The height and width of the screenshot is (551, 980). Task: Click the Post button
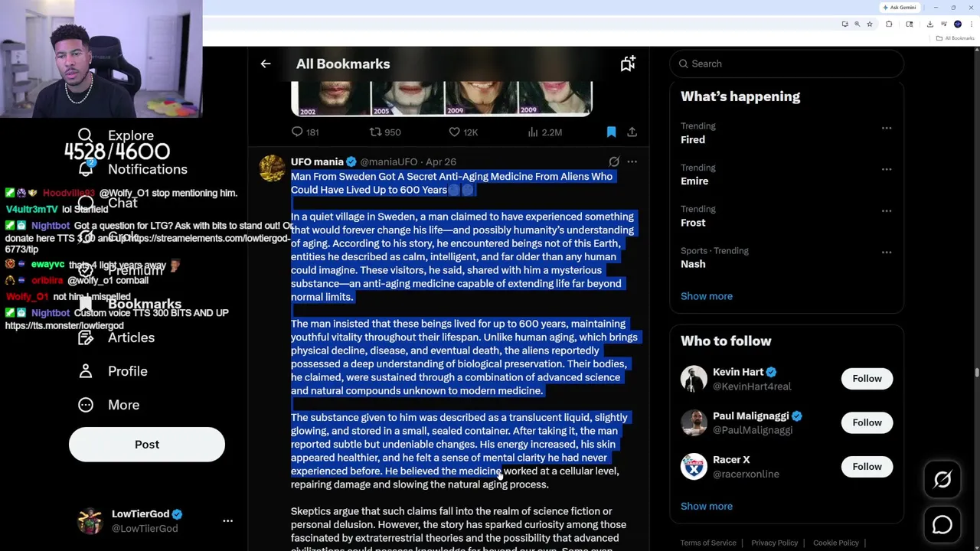pos(147,445)
